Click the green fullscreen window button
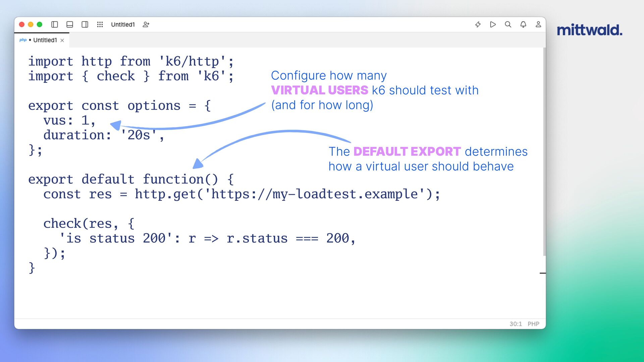 pos(40,24)
